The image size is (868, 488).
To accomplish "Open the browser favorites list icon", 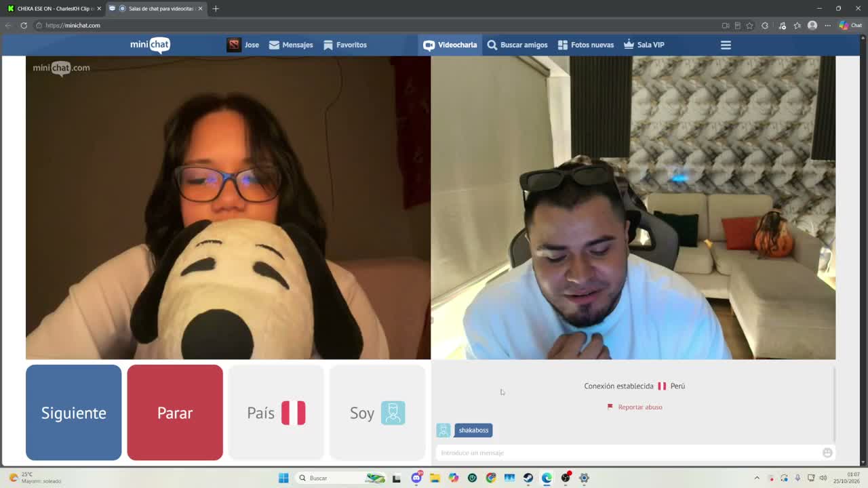I will (797, 25).
